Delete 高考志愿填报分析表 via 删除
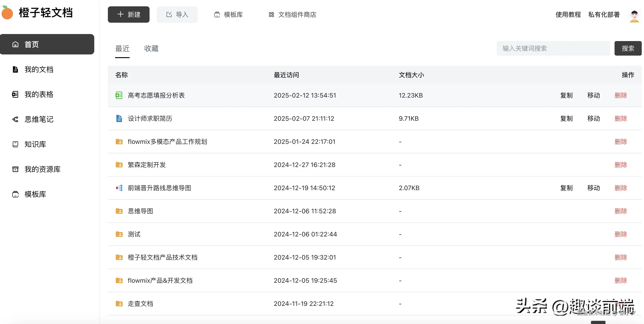644x324 pixels. tap(621, 95)
